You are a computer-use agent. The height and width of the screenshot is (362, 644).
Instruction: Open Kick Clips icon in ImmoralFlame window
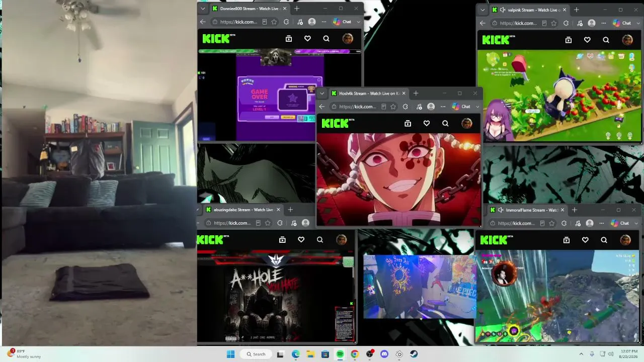[x=567, y=240]
